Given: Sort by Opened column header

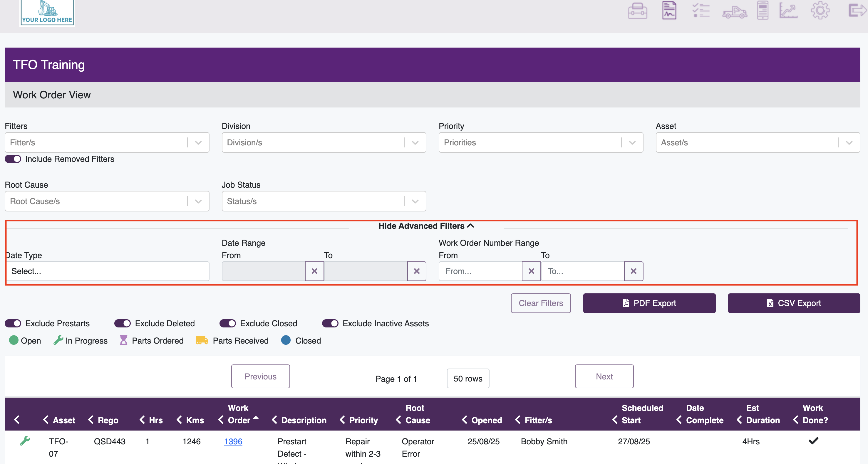Looking at the screenshot, I should click(487, 420).
